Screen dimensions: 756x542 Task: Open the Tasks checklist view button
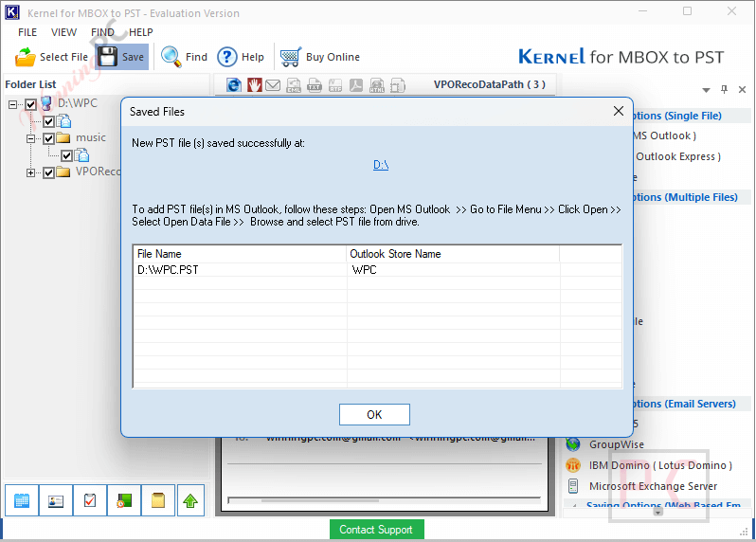point(90,500)
